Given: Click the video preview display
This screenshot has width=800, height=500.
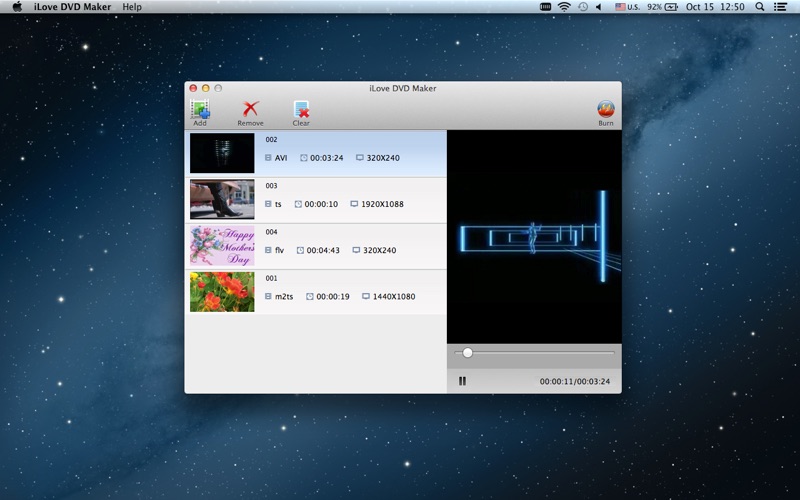Looking at the screenshot, I should tap(534, 237).
